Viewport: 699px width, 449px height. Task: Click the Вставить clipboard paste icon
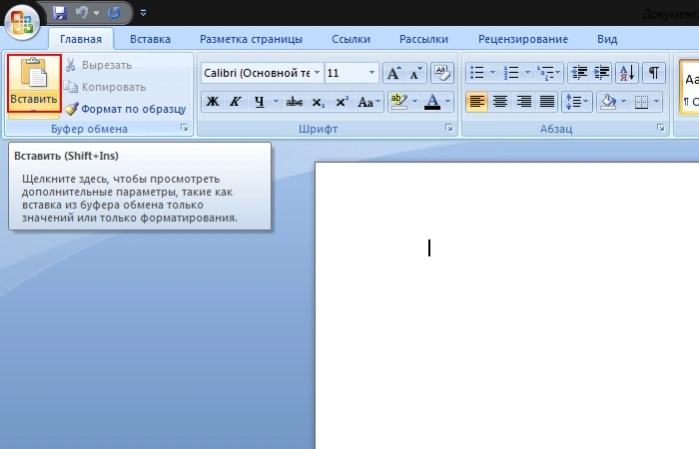(34, 72)
